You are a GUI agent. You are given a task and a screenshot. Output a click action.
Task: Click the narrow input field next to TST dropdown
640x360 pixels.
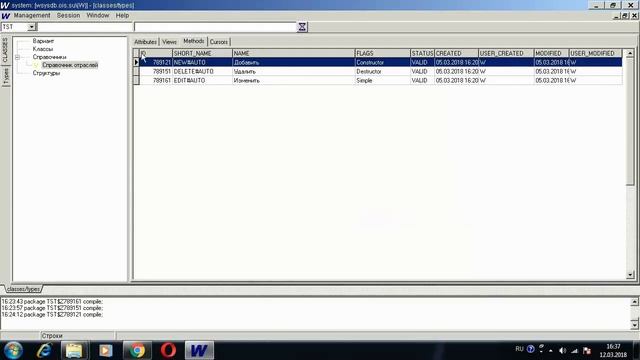pos(84,27)
